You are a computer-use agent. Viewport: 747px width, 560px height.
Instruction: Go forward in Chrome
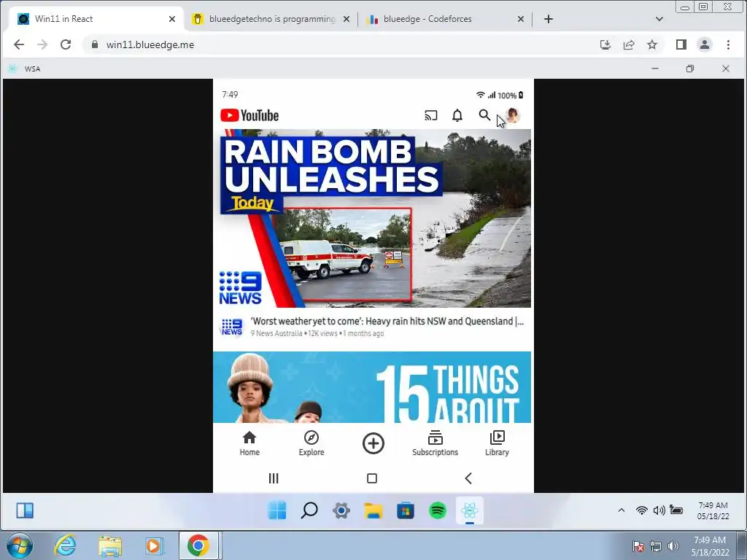[x=42, y=44]
